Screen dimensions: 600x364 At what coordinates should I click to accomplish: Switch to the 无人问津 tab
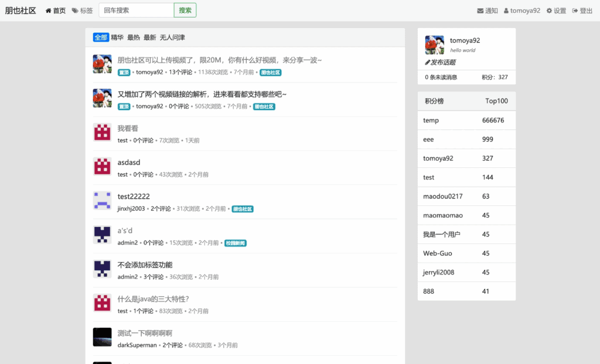point(172,37)
